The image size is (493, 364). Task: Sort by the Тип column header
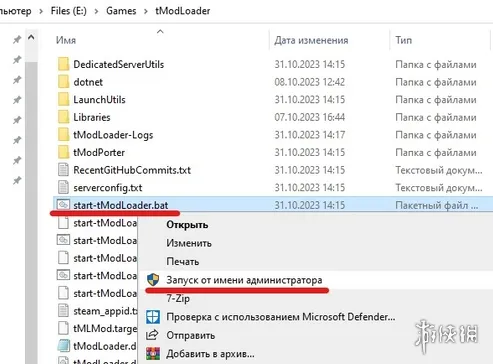tap(403, 40)
